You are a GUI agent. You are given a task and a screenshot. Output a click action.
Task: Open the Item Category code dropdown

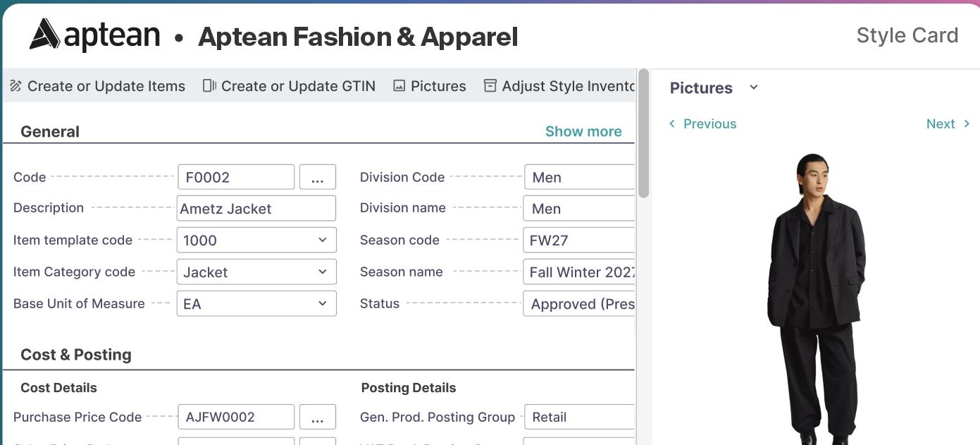(x=322, y=272)
